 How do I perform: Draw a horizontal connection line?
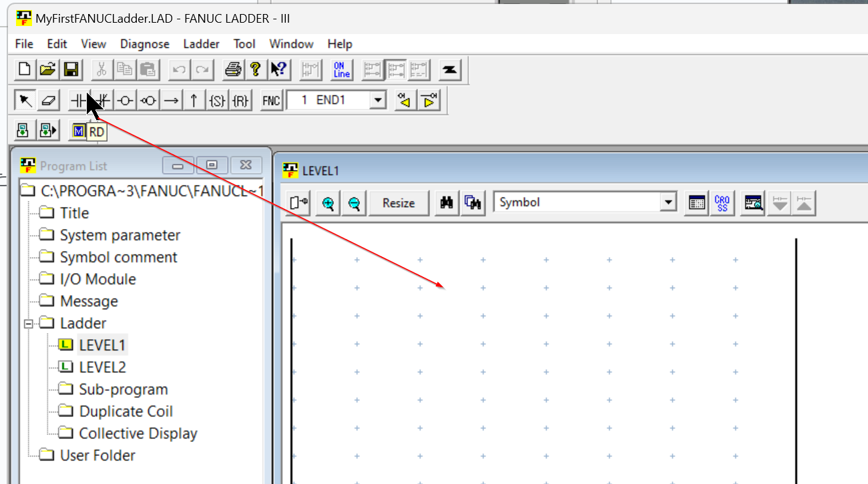point(171,100)
